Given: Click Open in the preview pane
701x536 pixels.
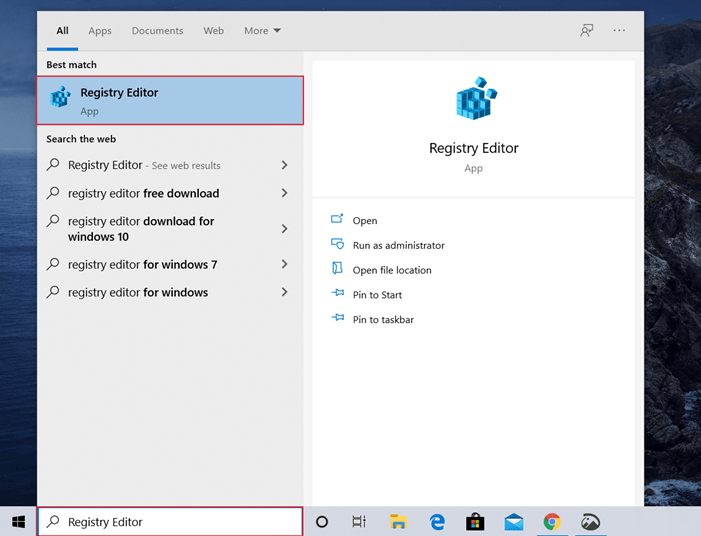Looking at the screenshot, I should [x=365, y=220].
